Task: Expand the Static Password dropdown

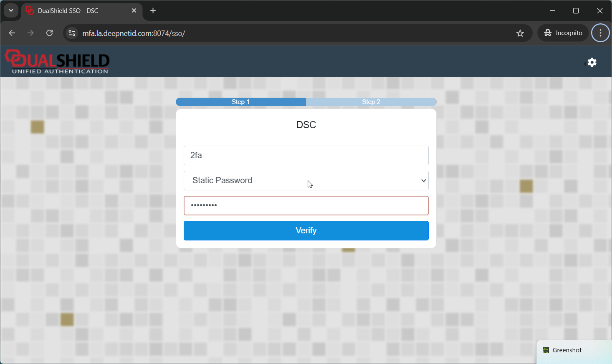Action: (x=306, y=180)
